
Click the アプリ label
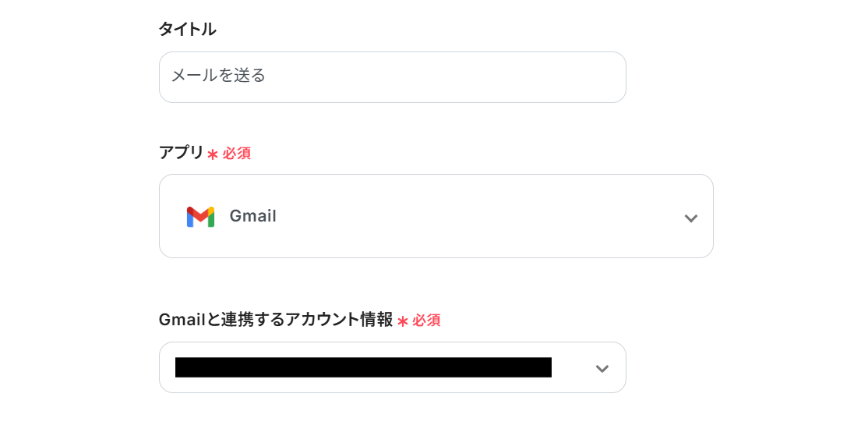point(181,153)
